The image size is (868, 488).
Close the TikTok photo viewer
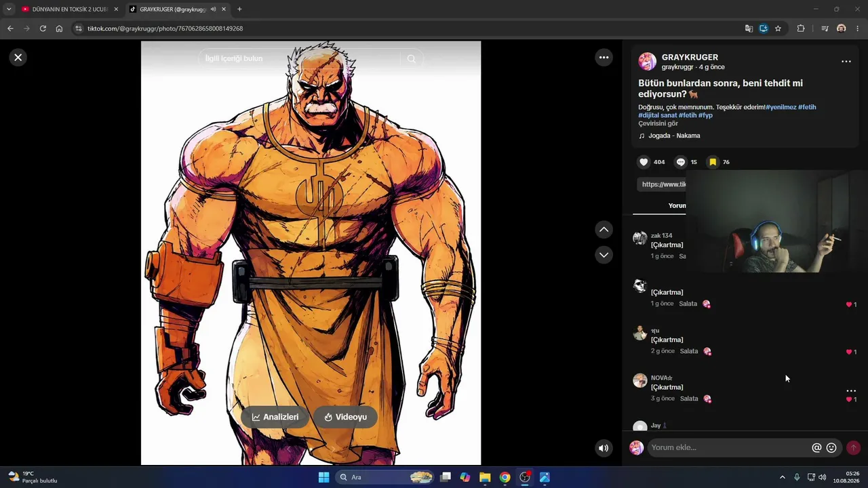(18, 58)
